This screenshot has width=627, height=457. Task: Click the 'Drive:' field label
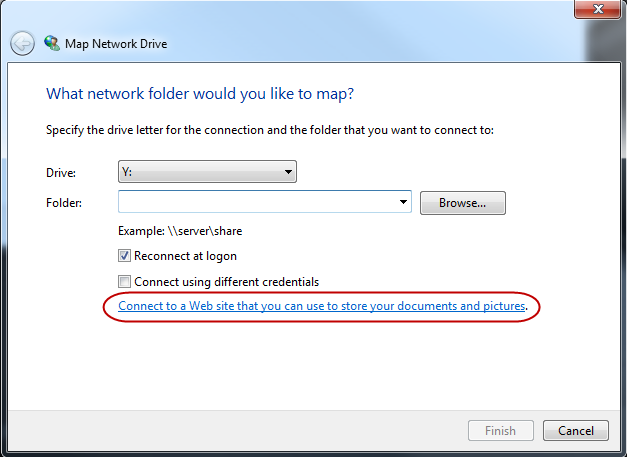coord(61,173)
